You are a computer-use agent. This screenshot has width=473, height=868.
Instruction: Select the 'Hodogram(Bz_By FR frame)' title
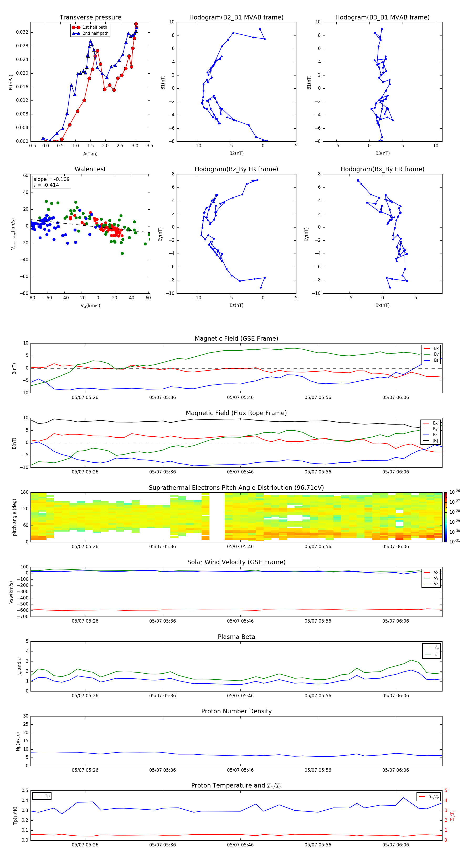coord(236,169)
